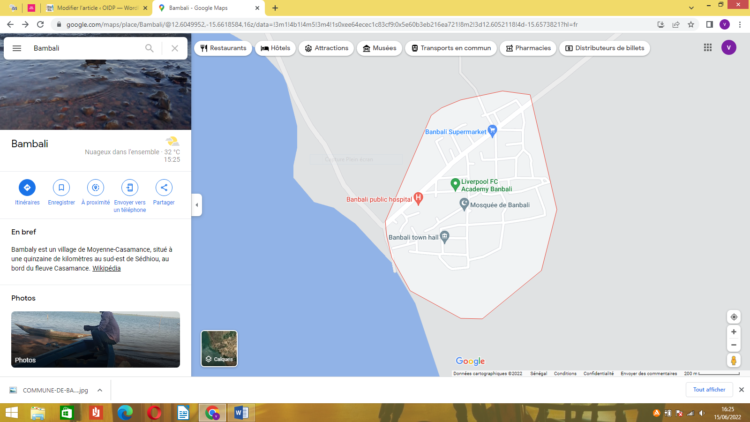The height and width of the screenshot is (422, 750).
Task: Open the Photos thumbnail
Action: point(95,339)
